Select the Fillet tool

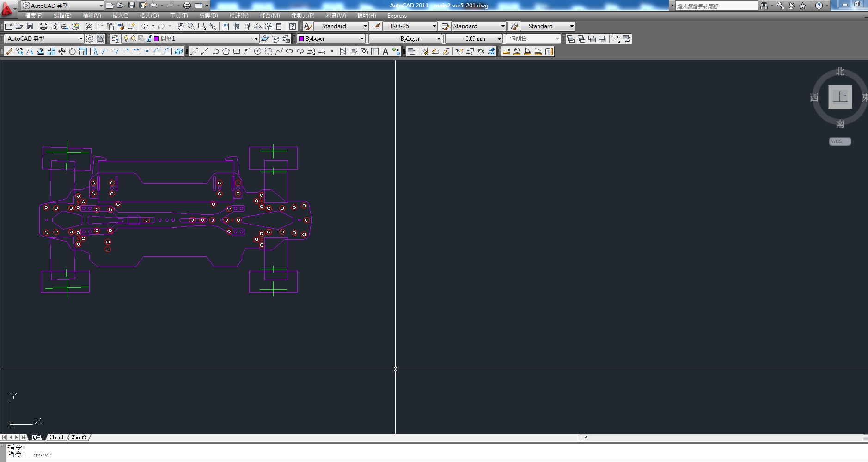point(168,51)
